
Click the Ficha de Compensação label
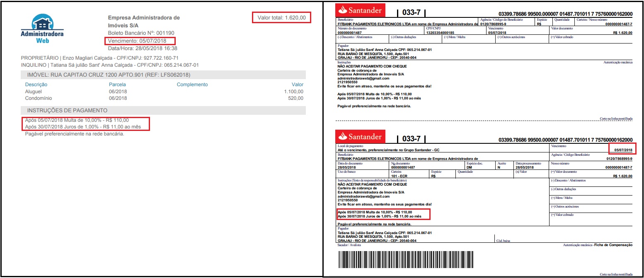tap(613, 245)
